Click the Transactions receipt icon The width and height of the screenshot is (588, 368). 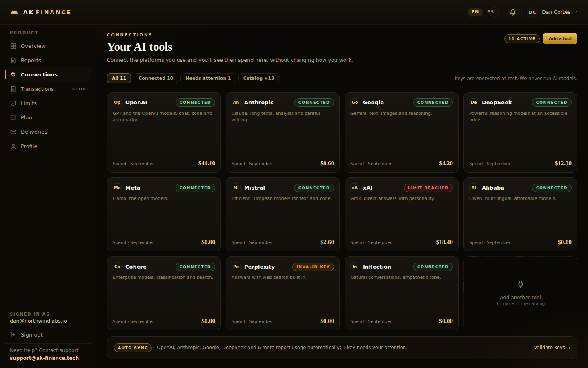(13, 89)
